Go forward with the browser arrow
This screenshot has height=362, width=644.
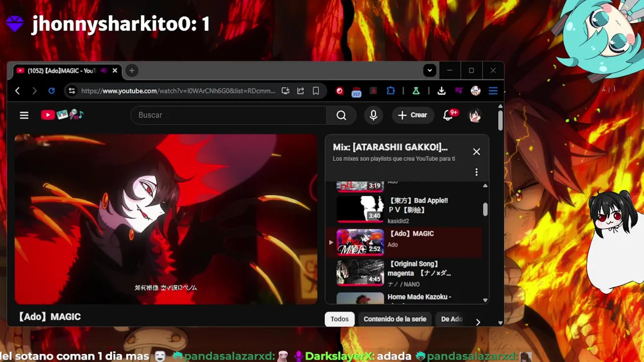pos(34,91)
